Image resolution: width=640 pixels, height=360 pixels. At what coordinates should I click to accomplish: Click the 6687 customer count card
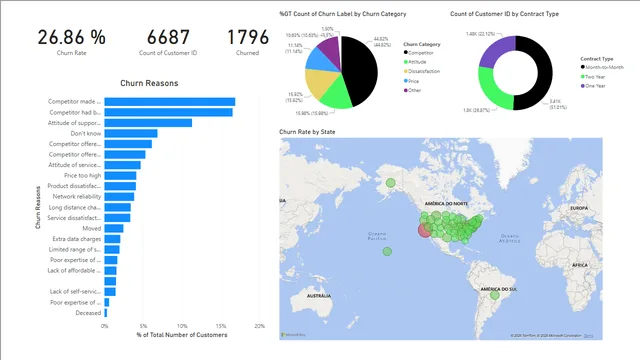168,42
